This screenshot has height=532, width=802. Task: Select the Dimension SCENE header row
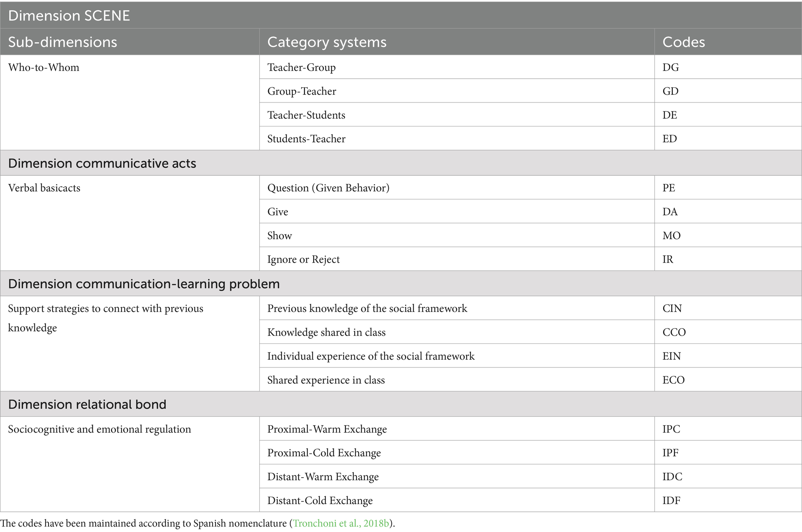tap(401, 15)
